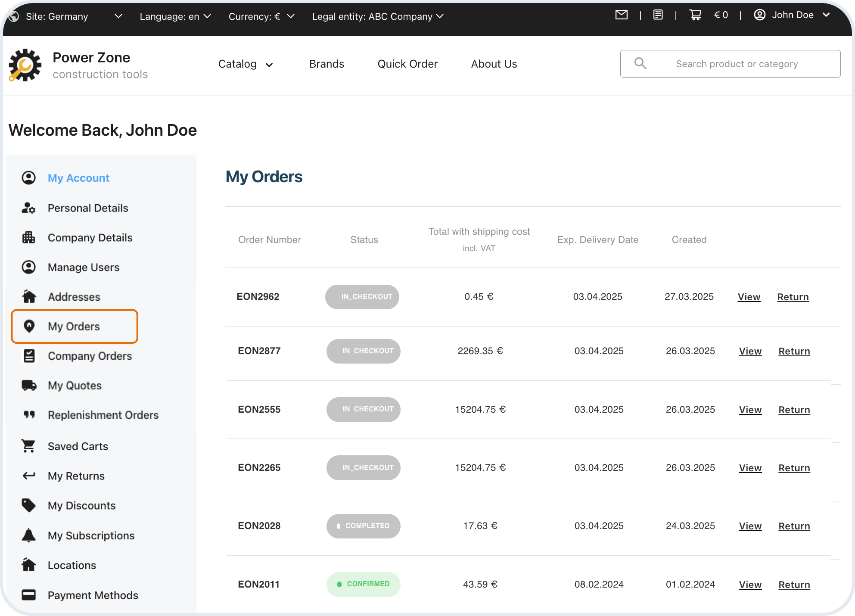The image size is (855, 616).
Task: Select Company Orders in the sidebar
Action: click(x=90, y=356)
